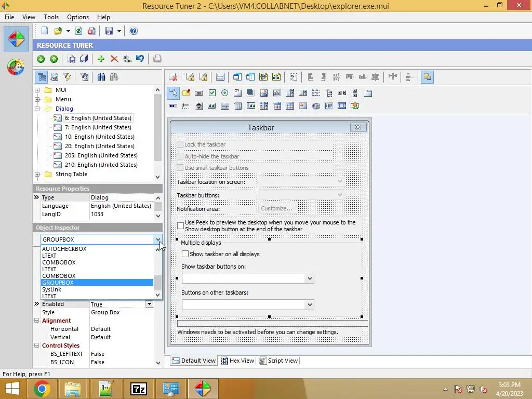Click the delete control icon in dialog editor toolbar
The image size is (532, 399).
pos(173,77)
